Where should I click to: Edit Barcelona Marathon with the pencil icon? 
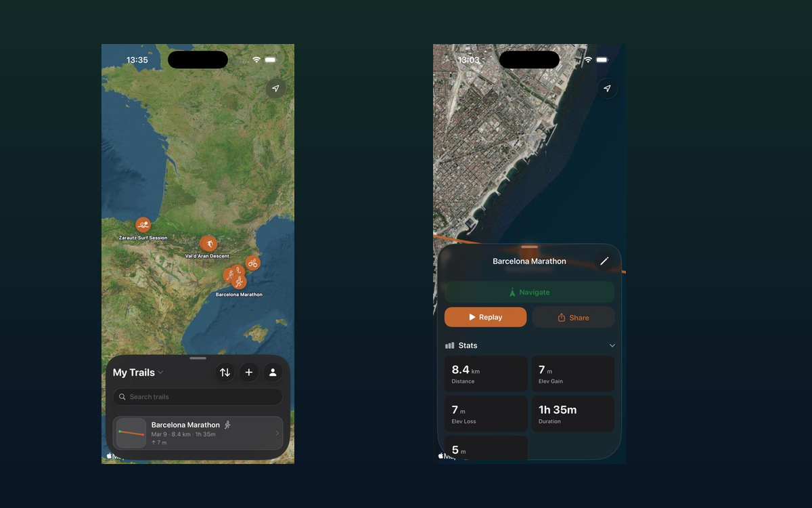point(604,261)
